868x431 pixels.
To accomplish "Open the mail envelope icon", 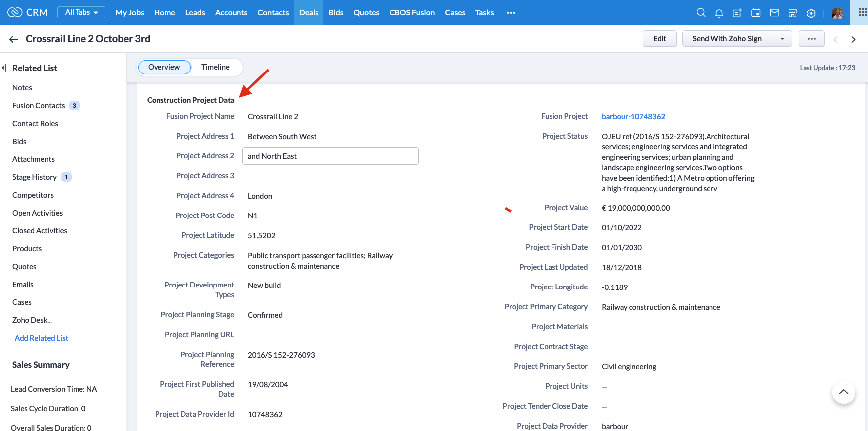I will pyautogui.click(x=774, y=13).
